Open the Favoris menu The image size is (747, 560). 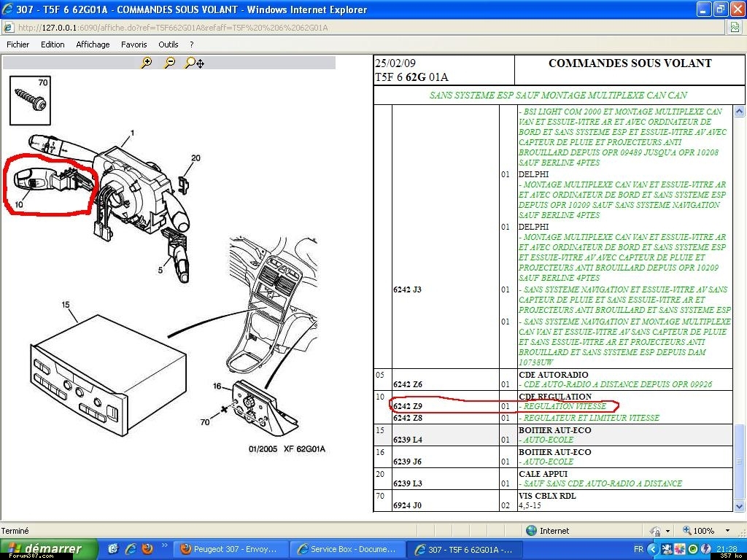pos(134,44)
